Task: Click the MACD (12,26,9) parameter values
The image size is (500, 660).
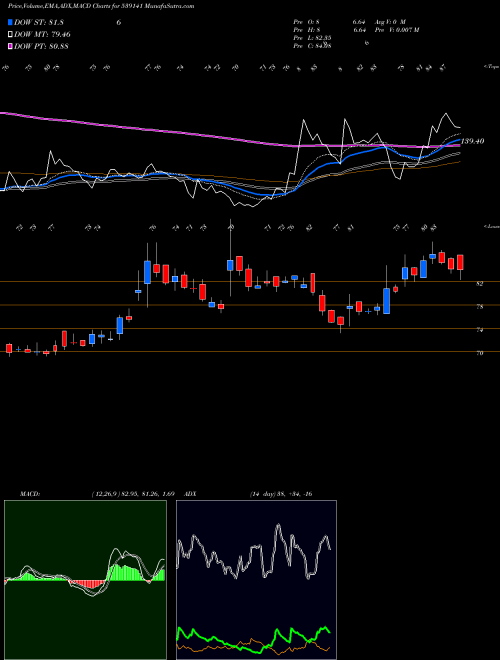Action: coord(133,494)
